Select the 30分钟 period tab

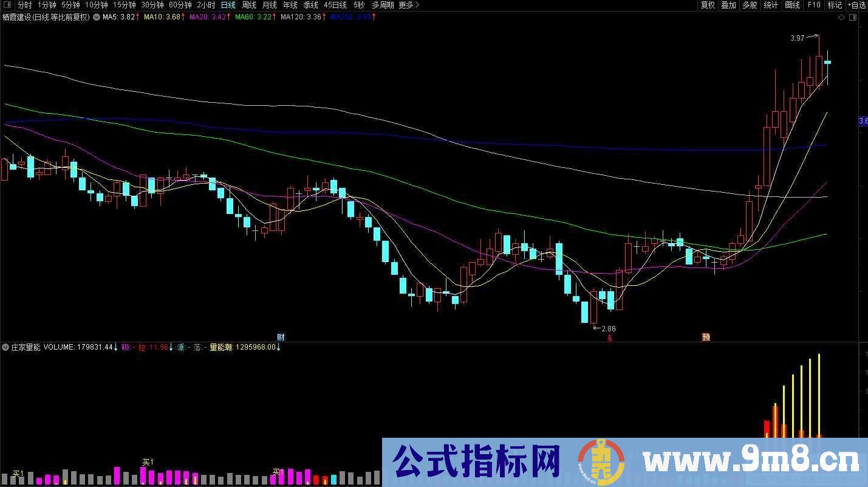point(152,5)
